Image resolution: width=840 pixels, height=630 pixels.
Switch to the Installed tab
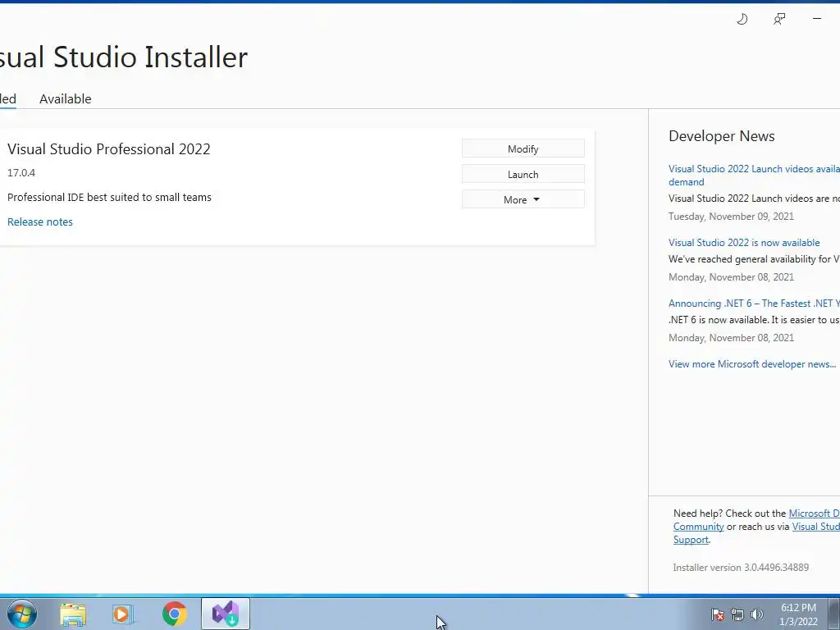click(7, 99)
